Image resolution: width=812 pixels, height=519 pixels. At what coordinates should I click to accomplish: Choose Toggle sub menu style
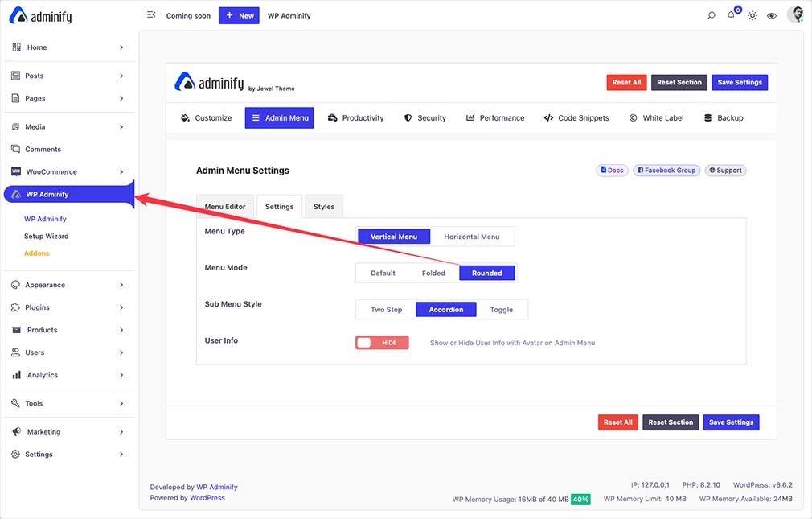502,310
